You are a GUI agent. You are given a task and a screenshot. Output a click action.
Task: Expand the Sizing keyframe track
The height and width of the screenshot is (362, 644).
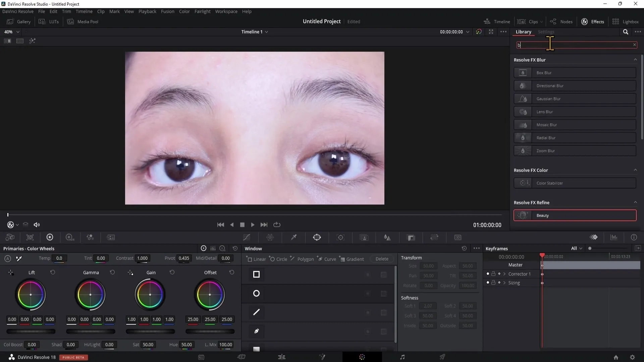pos(504,283)
